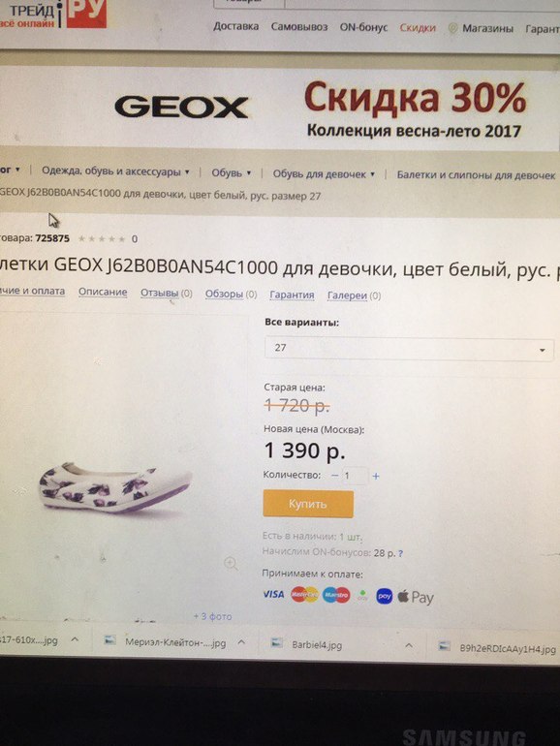Open the Скидки menu item
The width and height of the screenshot is (560, 746).
pyautogui.click(x=418, y=28)
